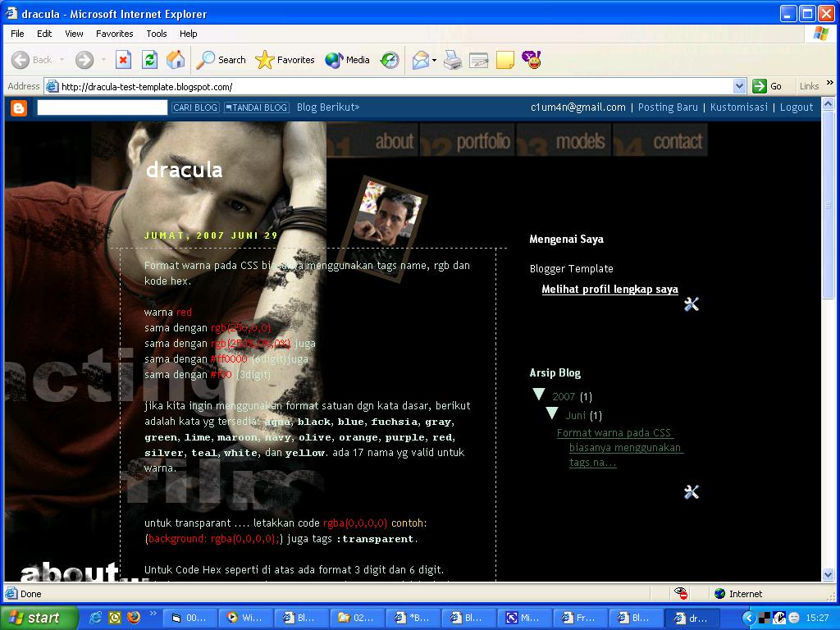
Task: Open the Back button history dropdown
Action: coord(62,60)
